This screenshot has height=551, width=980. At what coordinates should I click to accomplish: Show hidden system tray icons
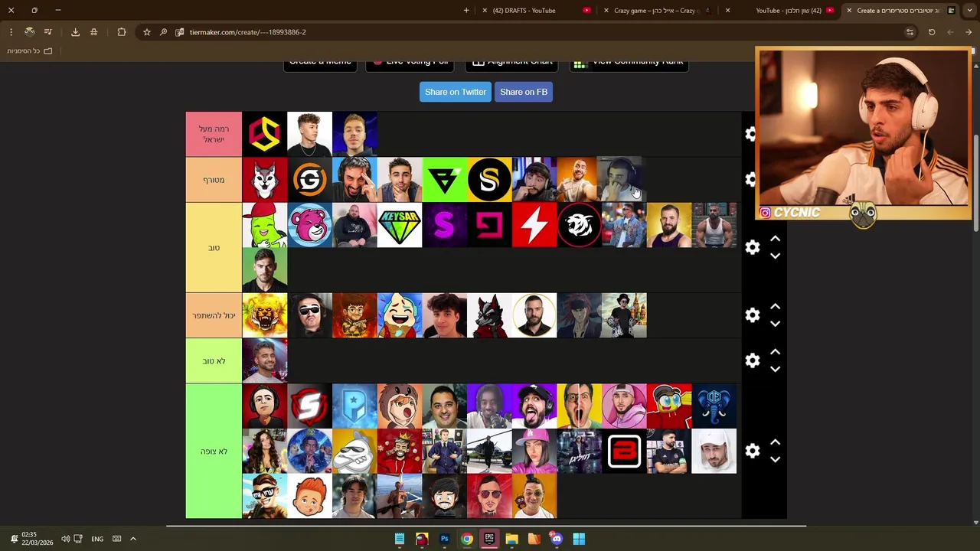(132, 539)
